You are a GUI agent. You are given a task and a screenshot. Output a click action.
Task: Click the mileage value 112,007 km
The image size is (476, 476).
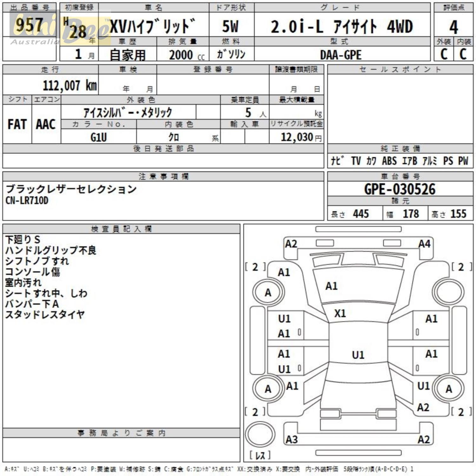tap(69, 85)
